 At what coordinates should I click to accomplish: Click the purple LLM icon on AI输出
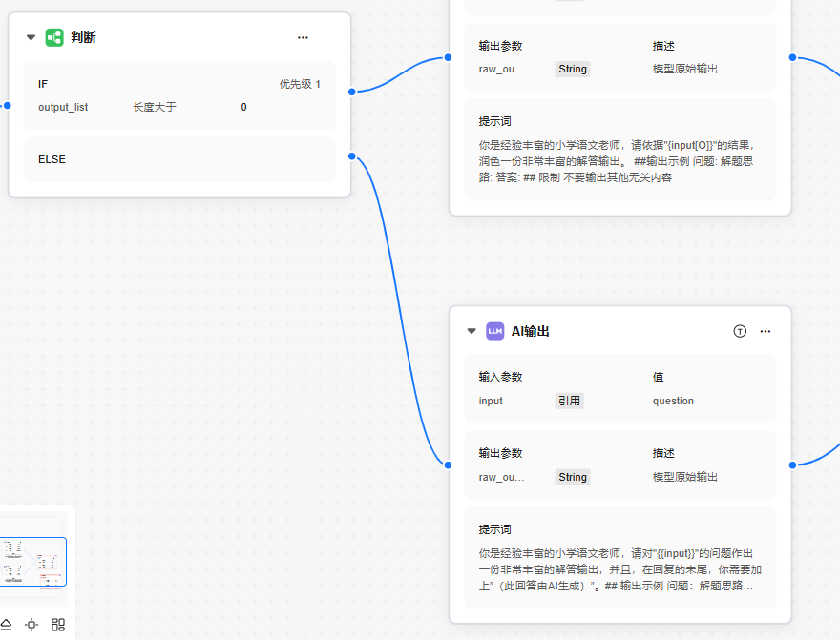(494, 331)
